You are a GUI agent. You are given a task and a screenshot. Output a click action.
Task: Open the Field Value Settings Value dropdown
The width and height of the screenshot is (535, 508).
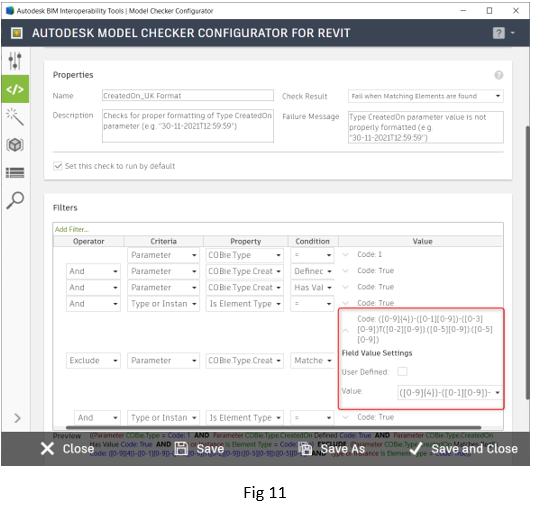[450, 392]
